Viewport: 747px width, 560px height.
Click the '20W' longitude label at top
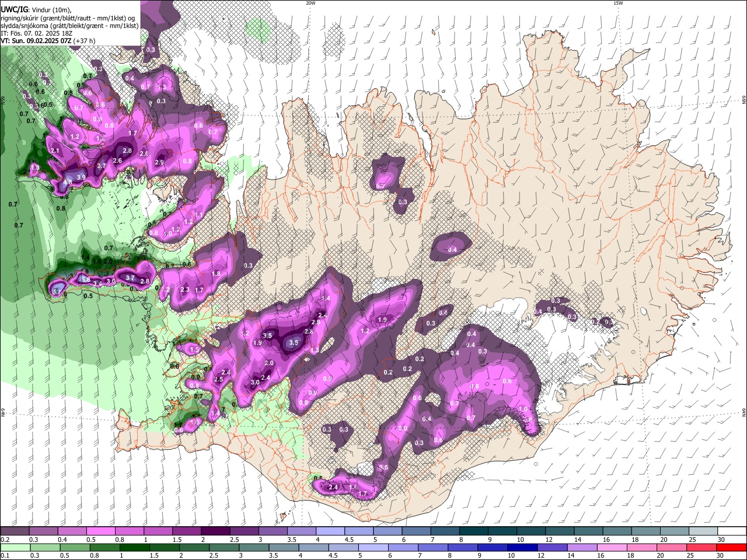(310, 3)
